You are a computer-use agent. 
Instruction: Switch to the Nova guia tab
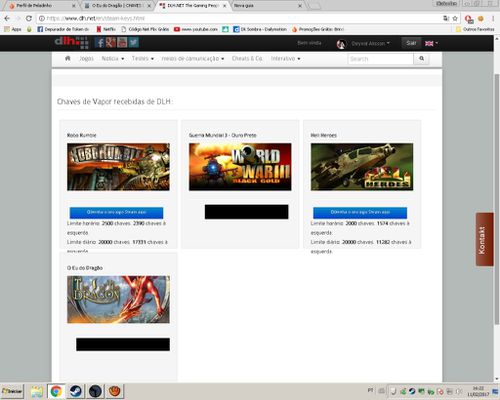(268, 6)
